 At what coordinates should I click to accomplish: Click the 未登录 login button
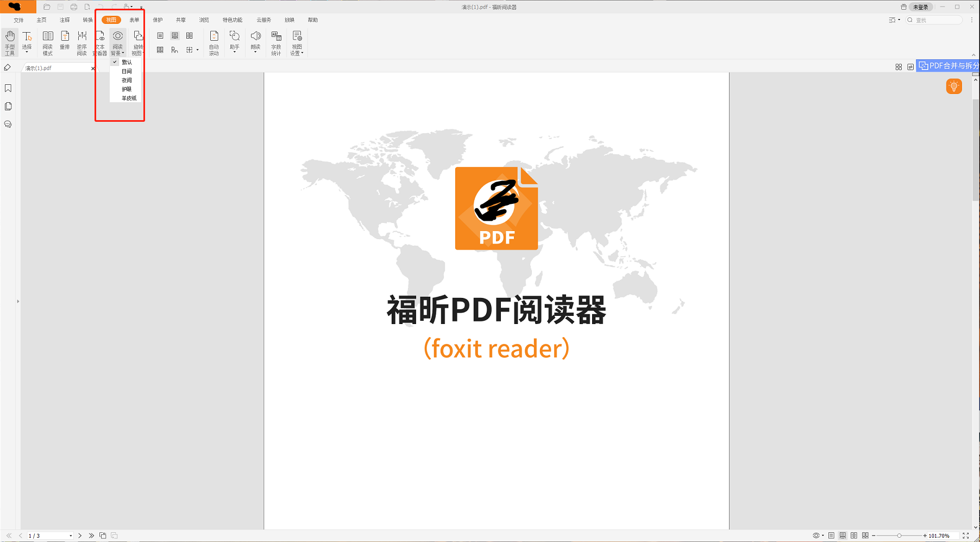(920, 7)
